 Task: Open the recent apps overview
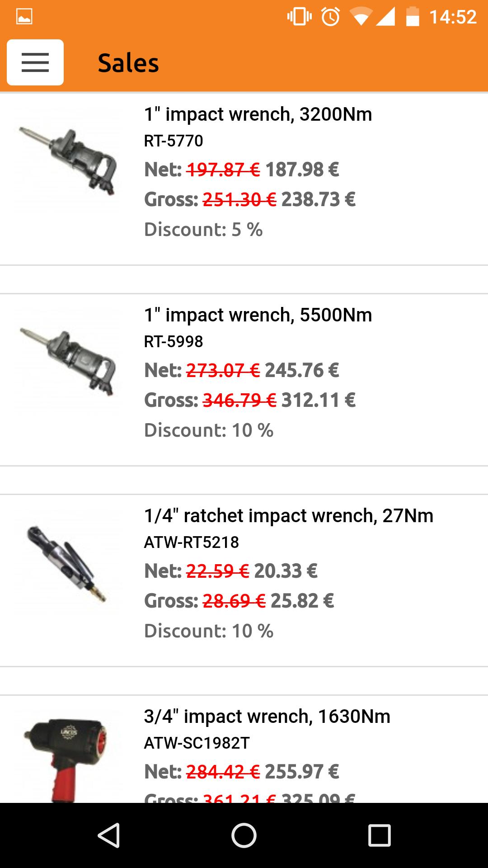(x=379, y=835)
